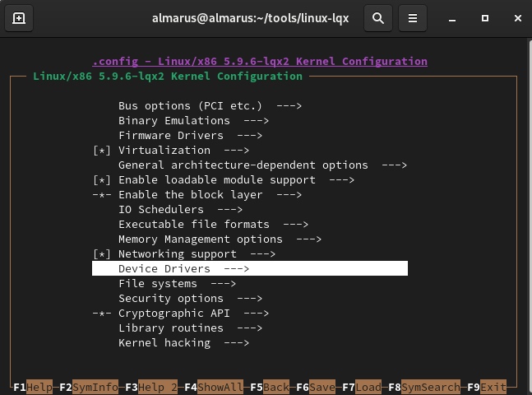The height and width of the screenshot is (395, 532).
Task: Click the F3 Help 2 function button
Action: (151, 387)
